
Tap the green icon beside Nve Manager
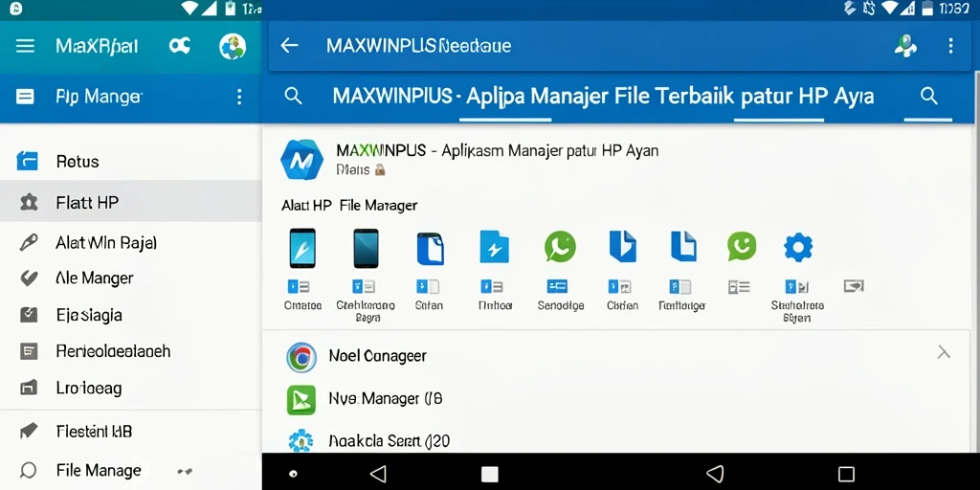click(301, 400)
